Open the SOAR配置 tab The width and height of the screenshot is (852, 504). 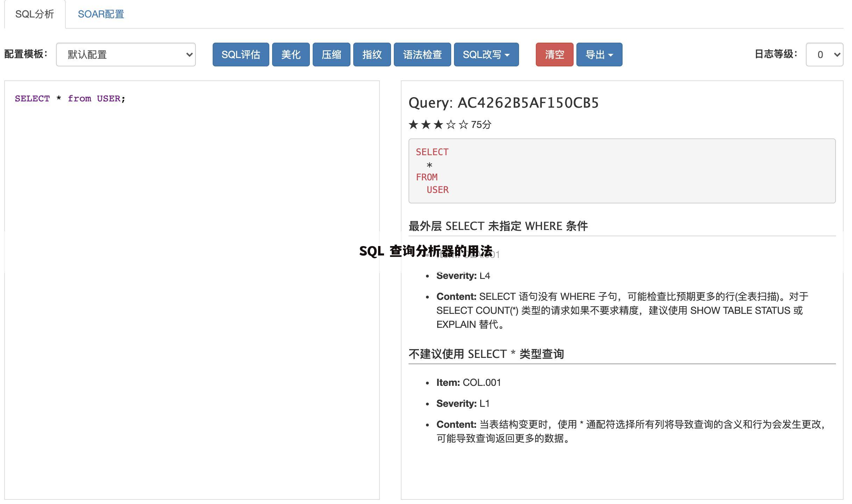(101, 14)
